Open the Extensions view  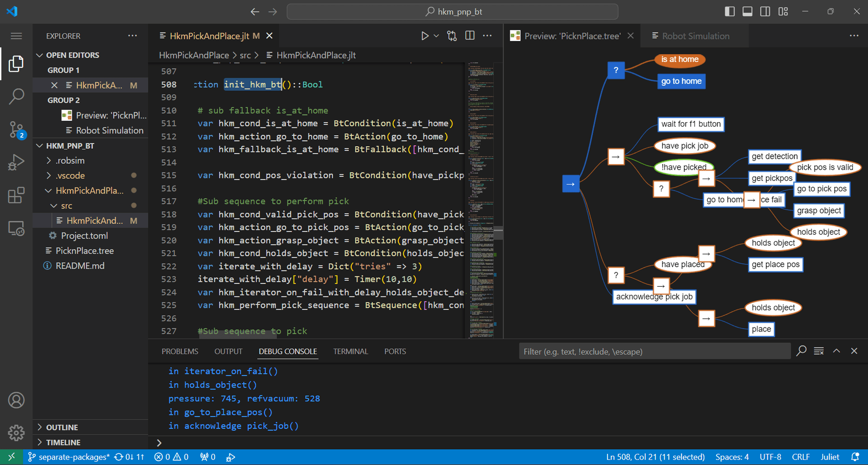(x=17, y=195)
